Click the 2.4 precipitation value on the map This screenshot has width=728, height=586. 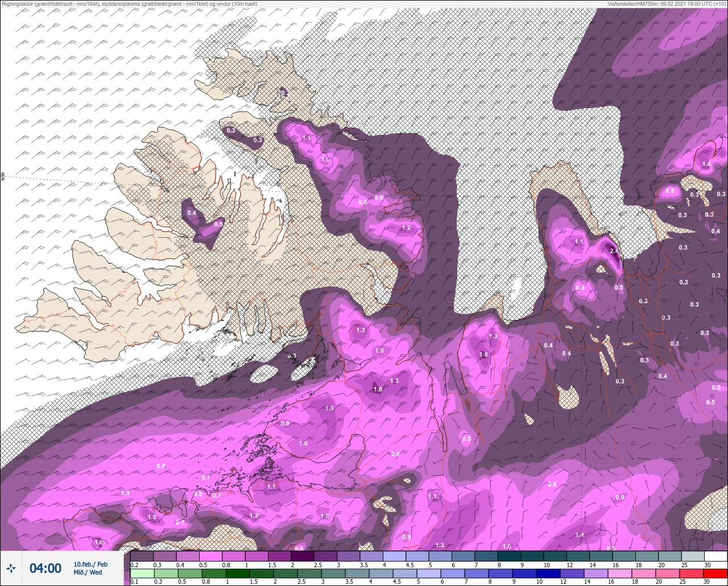[x=614, y=251]
